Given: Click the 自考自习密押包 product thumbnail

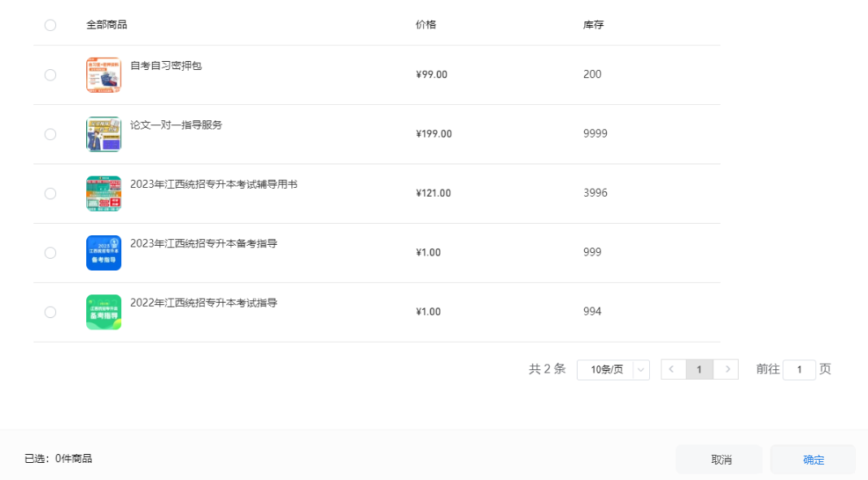Looking at the screenshot, I should [103, 75].
